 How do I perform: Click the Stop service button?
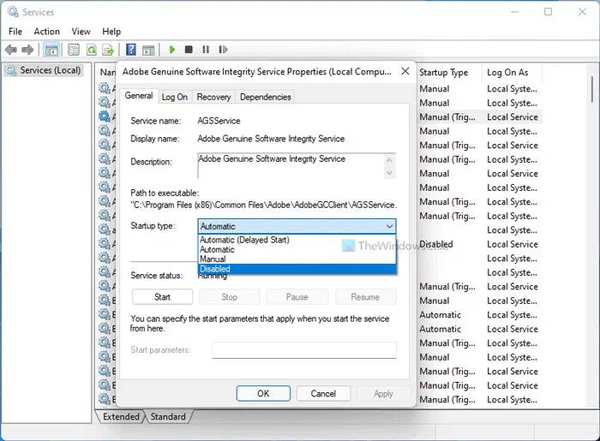tap(229, 297)
